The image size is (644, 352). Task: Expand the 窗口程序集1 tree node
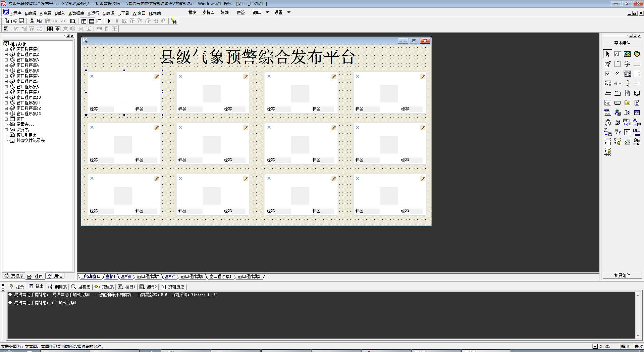click(6, 49)
